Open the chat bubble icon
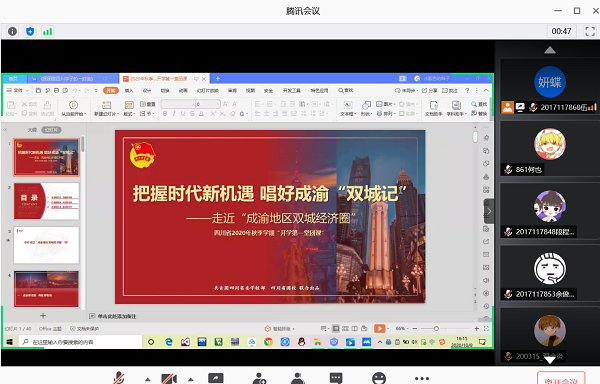Image resolution: width=600 pixels, height=384 pixels. click(x=336, y=379)
